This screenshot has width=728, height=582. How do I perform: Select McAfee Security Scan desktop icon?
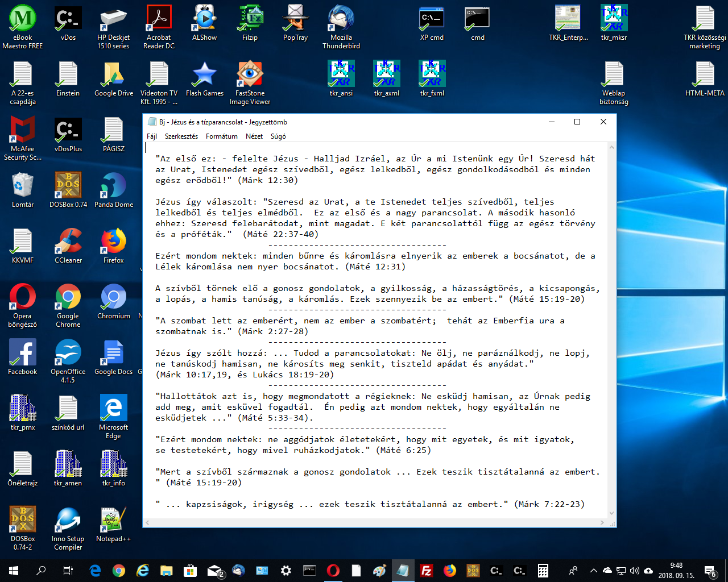(x=23, y=139)
